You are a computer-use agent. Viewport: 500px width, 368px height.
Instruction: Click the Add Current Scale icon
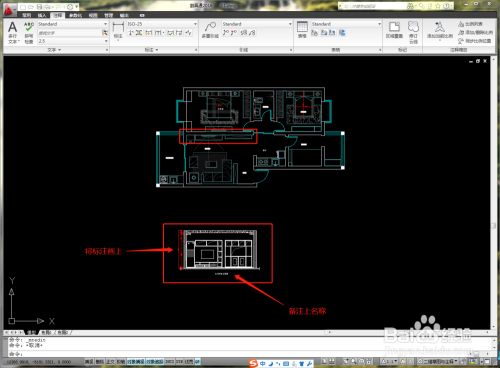tap(440, 27)
